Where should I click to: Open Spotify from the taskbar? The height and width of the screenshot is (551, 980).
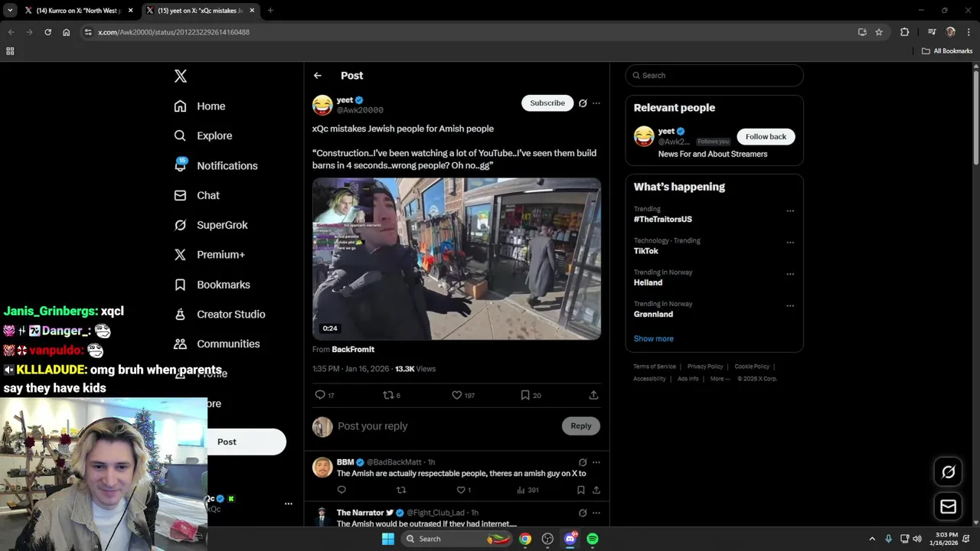[x=593, y=539]
